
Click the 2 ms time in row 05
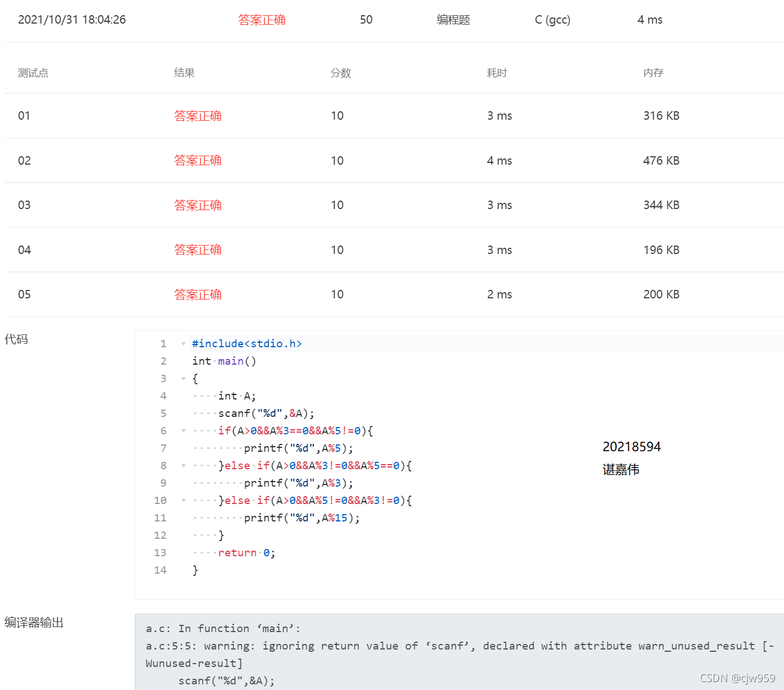pos(499,294)
